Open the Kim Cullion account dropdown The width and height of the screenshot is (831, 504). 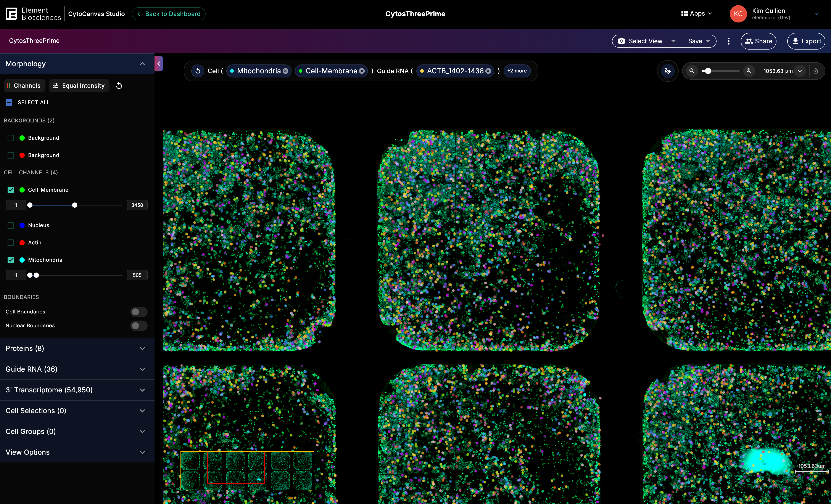(x=816, y=14)
